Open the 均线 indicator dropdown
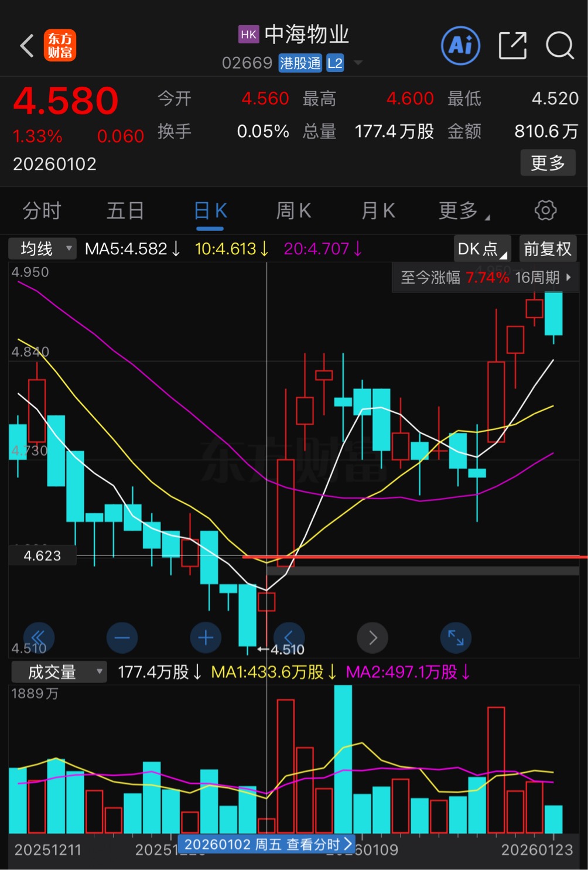 42,249
